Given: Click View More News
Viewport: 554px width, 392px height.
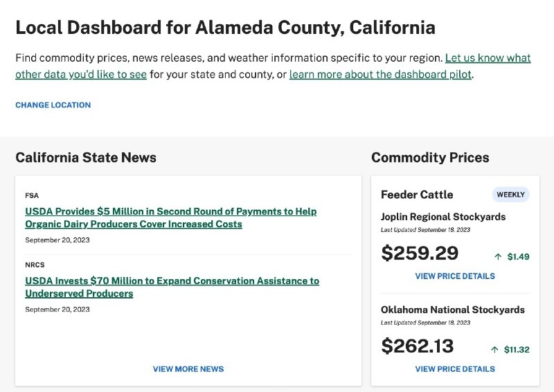Looking at the screenshot, I should point(188,369).
